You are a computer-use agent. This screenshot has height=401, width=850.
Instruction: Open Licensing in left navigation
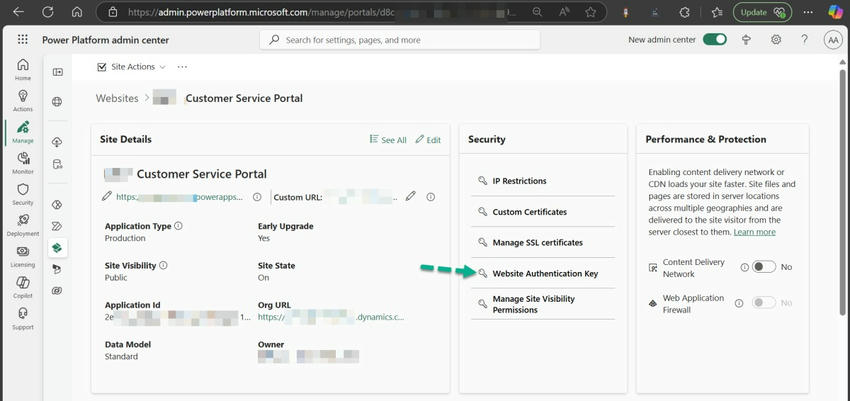point(22,256)
